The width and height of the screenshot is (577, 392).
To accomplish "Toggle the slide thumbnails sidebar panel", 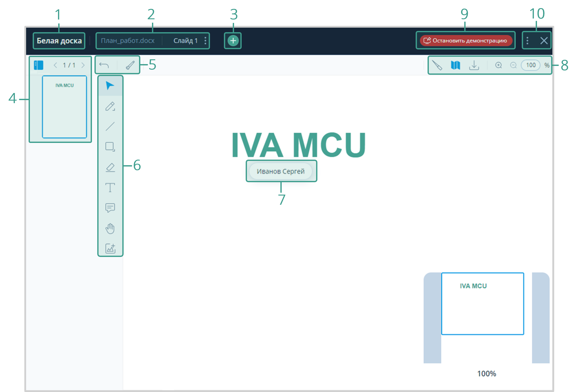I will (x=39, y=65).
